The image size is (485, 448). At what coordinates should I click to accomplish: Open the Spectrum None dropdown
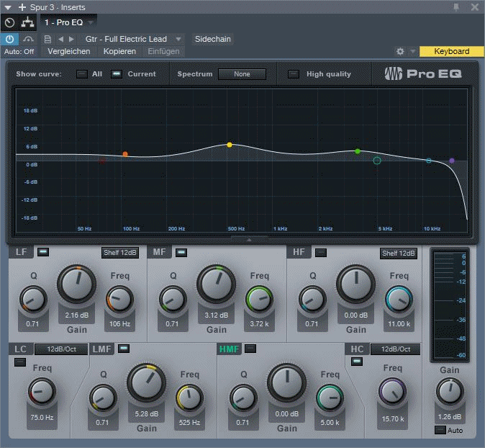click(x=242, y=74)
